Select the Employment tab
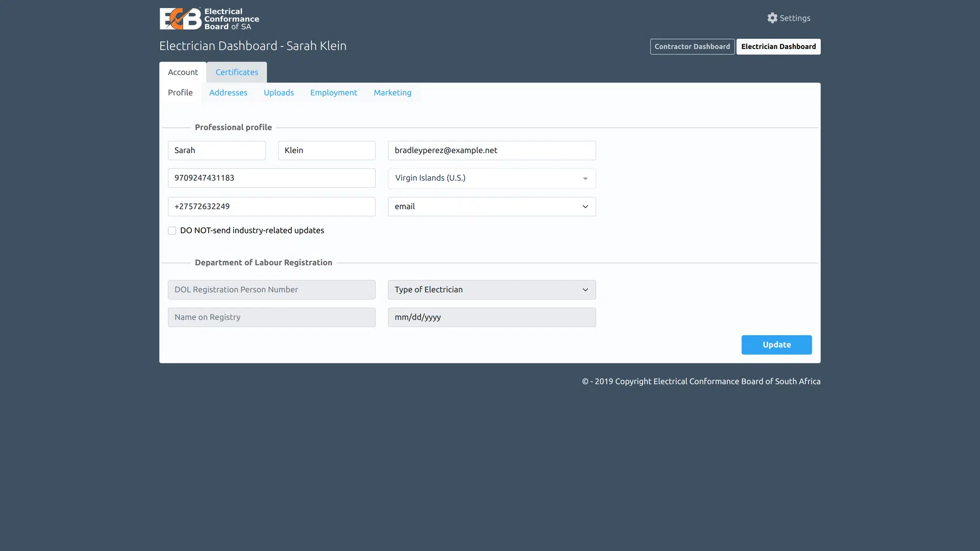The width and height of the screenshot is (980, 551). [334, 93]
